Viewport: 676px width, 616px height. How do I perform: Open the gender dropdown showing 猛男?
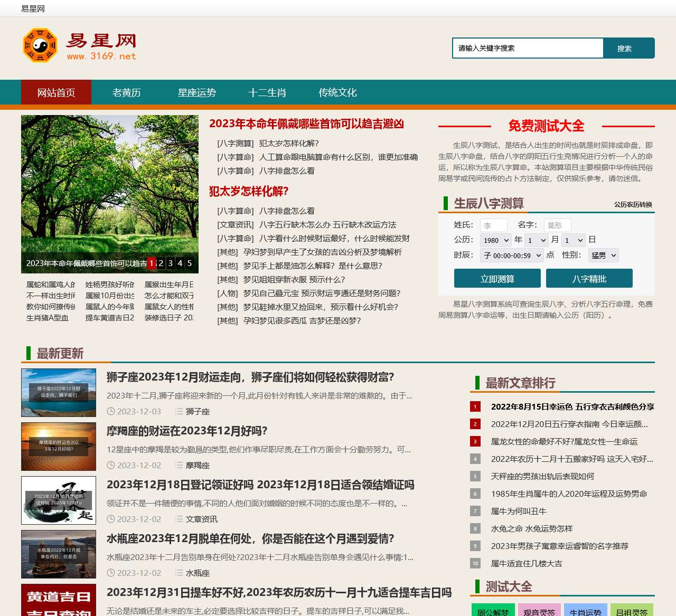click(603, 255)
